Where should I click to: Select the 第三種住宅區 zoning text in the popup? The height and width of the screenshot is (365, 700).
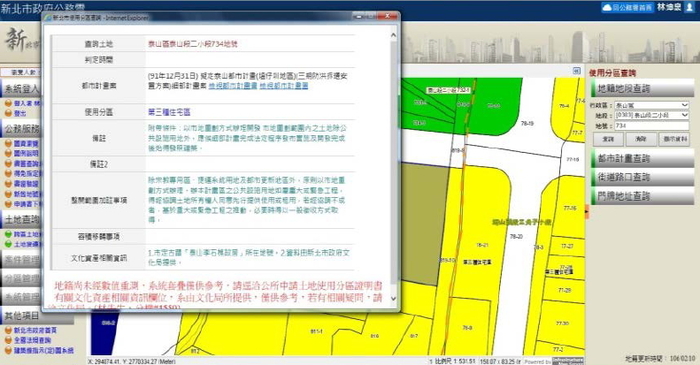coord(169,112)
